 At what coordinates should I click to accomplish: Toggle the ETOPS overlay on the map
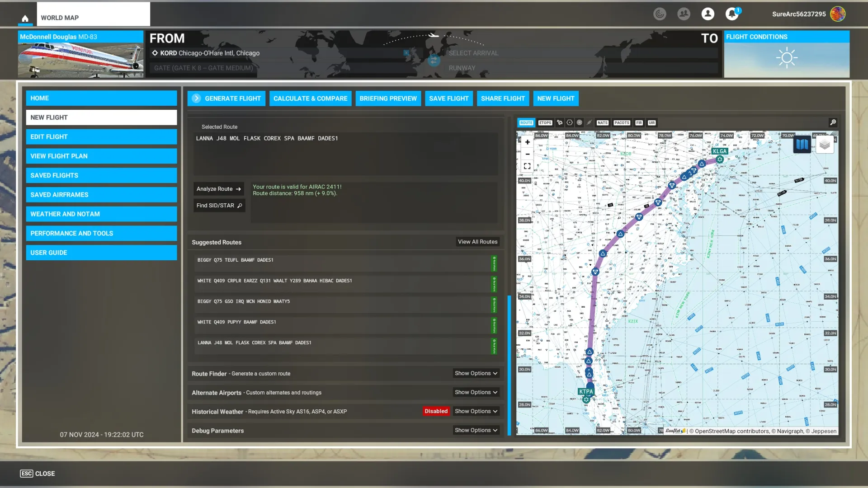pyautogui.click(x=545, y=122)
